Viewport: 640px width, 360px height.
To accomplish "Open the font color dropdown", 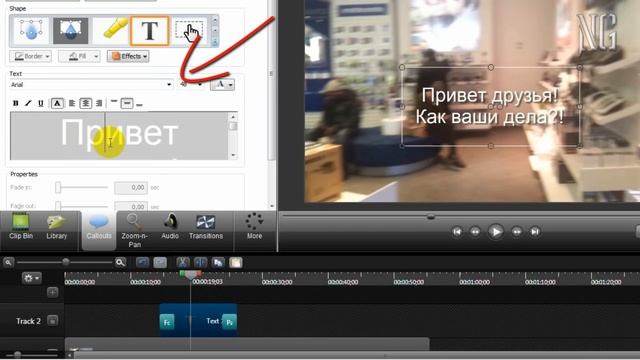I will coord(222,84).
